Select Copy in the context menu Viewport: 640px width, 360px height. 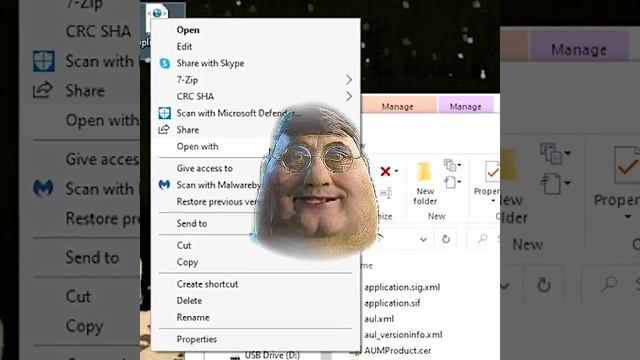[187, 262]
